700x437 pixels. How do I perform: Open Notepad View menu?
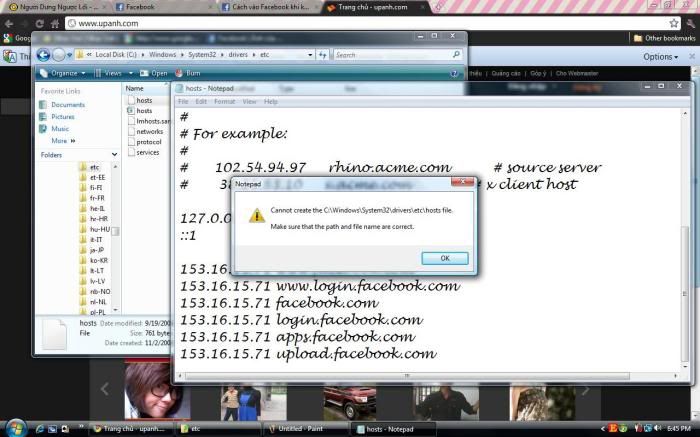(249, 102)
